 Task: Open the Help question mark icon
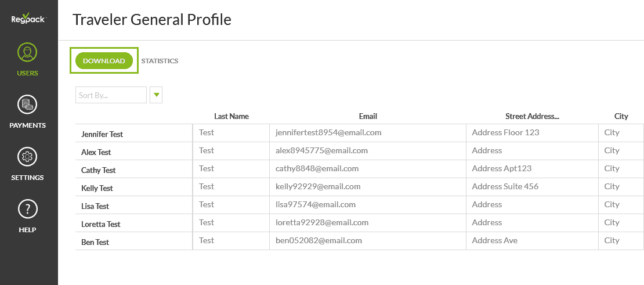pos(27,209)
